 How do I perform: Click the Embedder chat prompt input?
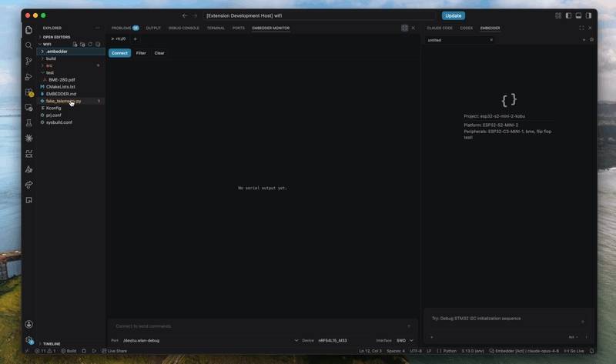505,319
